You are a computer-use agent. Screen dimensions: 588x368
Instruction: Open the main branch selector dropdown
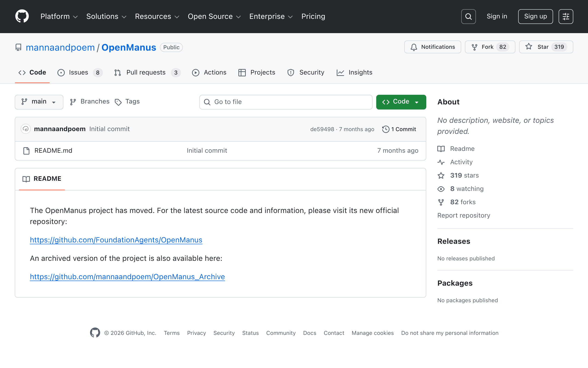[39, 102]
